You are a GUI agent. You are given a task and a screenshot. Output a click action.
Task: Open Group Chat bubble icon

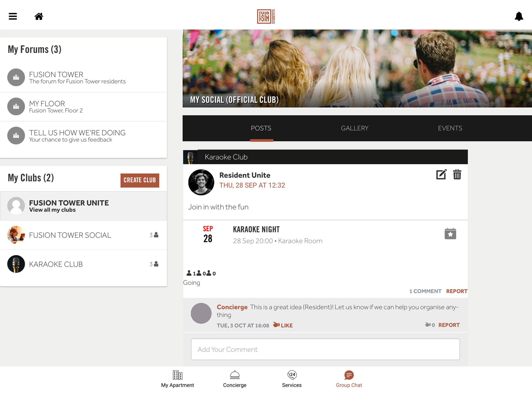point(349,375)
